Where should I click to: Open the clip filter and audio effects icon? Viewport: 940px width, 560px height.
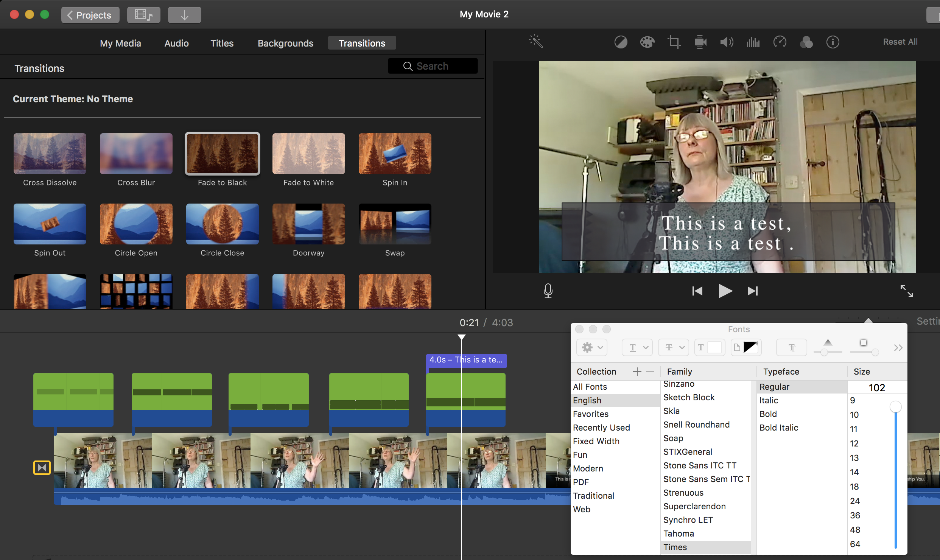click(806, 42)
